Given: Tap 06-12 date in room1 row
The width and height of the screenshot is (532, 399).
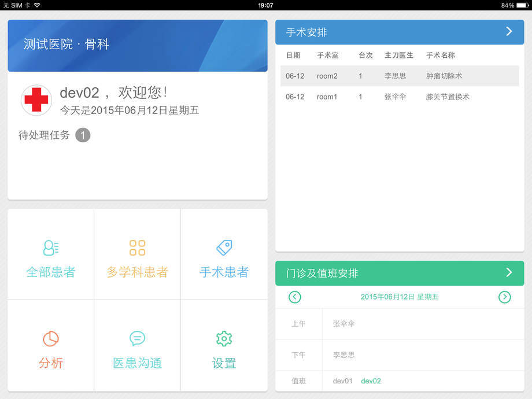Looking at the screenshot, I should [295, 97].
